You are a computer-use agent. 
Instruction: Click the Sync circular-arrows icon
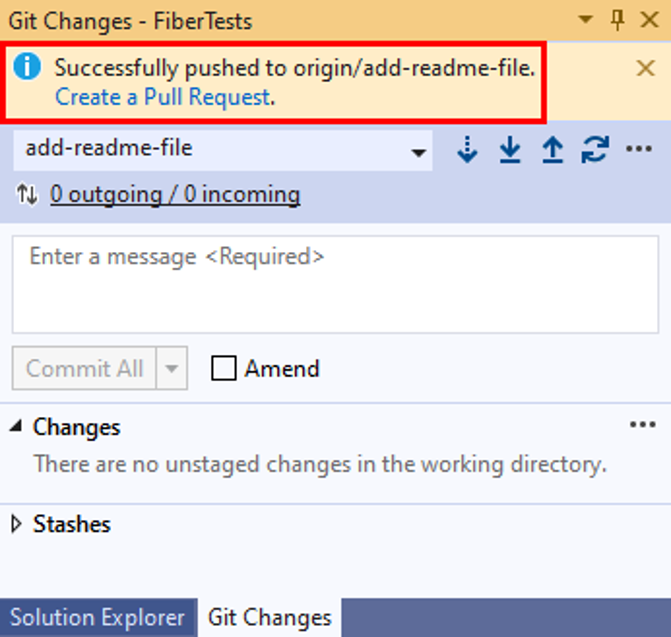point(595,149)
